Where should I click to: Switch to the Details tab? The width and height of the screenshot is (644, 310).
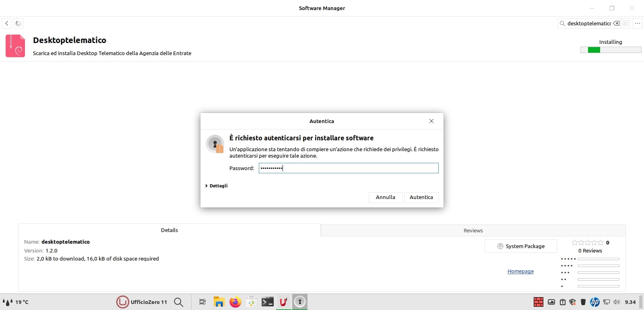169,230
